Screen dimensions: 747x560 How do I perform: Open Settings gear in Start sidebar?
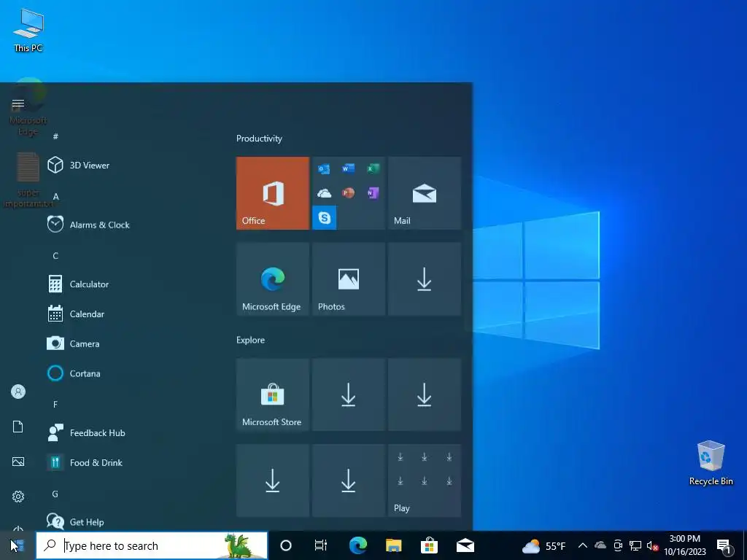pos(18,497)
